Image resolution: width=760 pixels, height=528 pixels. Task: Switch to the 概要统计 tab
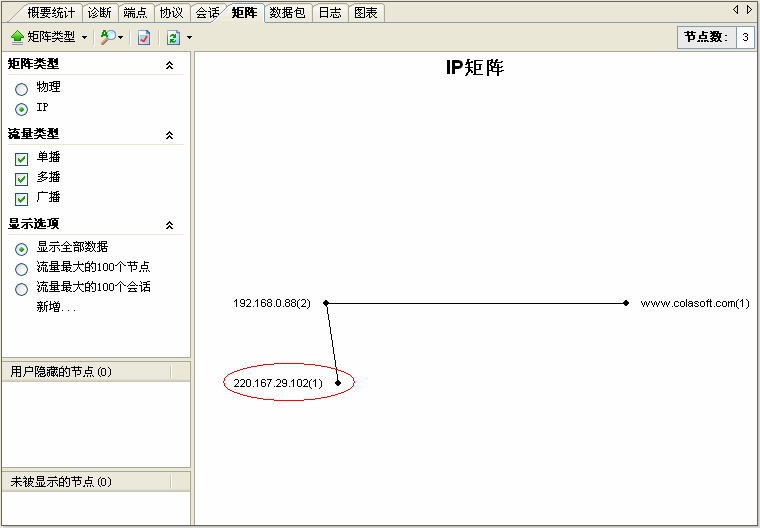tap(50, 13)
